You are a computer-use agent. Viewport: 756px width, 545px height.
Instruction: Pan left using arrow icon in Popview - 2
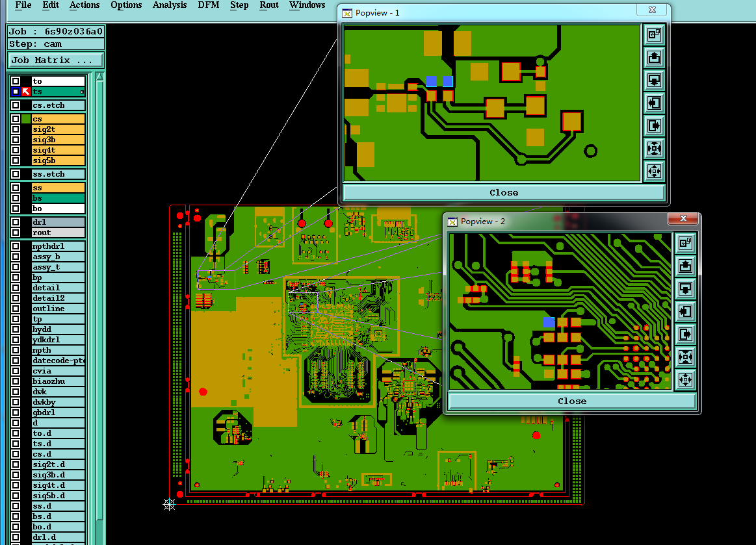tap(685, 311)
